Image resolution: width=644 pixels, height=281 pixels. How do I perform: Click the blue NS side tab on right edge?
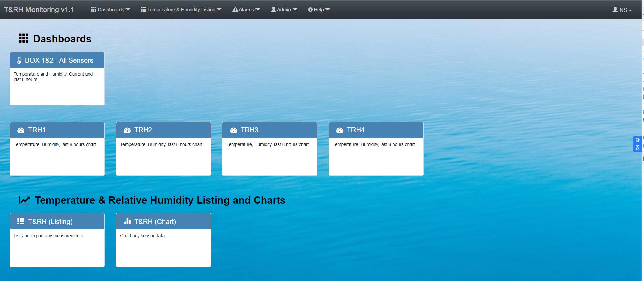[637, 144]
